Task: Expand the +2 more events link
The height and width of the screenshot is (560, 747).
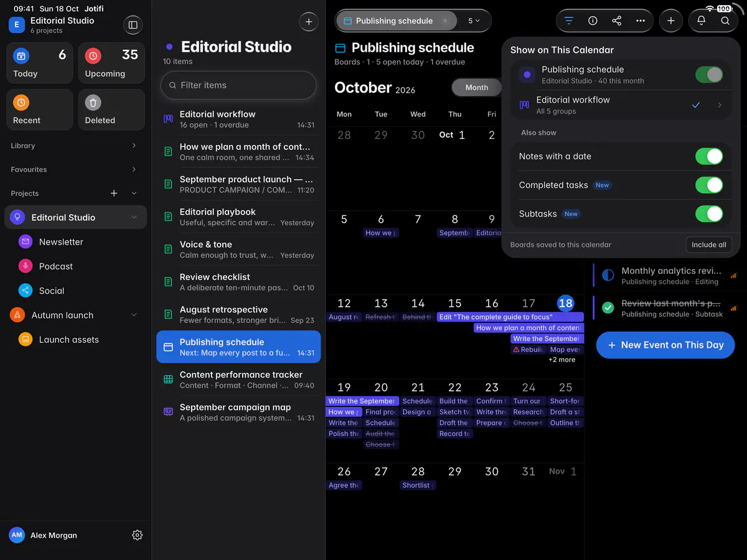Action: pyautogui.click(x=561, y=360)
